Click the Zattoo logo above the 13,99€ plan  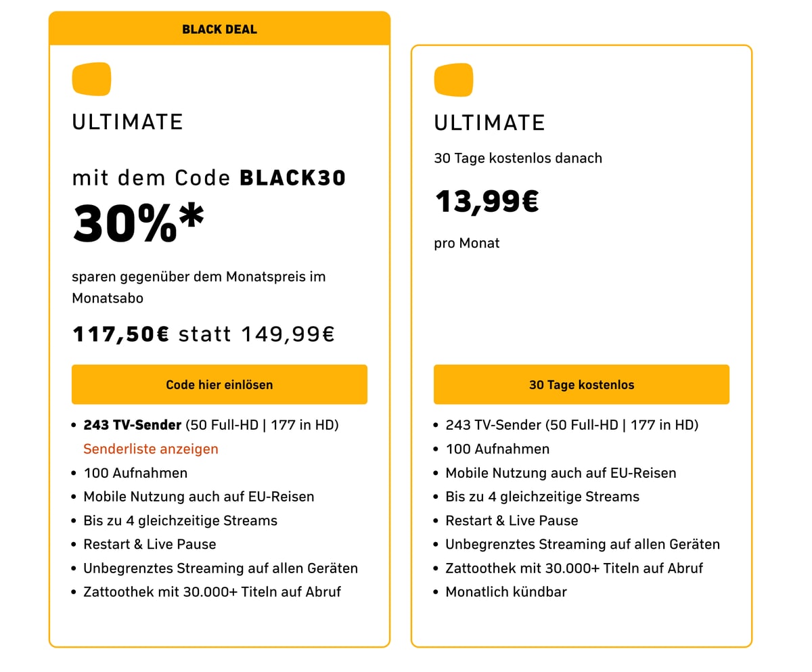click(453, 80)
